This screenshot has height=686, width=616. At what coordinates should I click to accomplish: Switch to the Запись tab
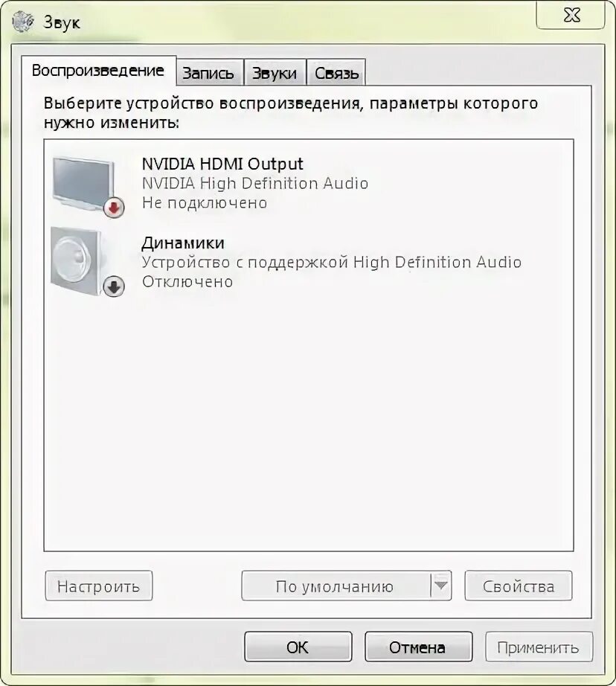click(x=208, y=73)
